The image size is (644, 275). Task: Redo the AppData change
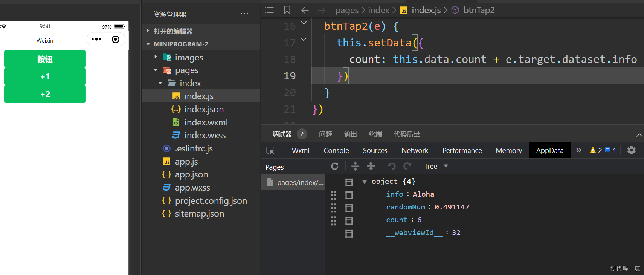[x=407, y=166]
